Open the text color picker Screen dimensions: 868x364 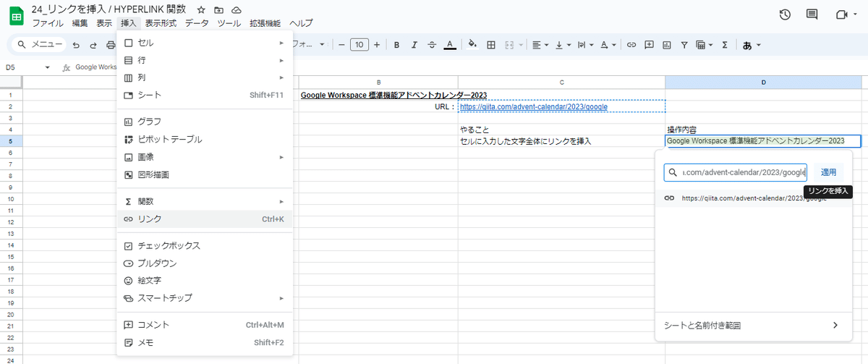point(450,45)
